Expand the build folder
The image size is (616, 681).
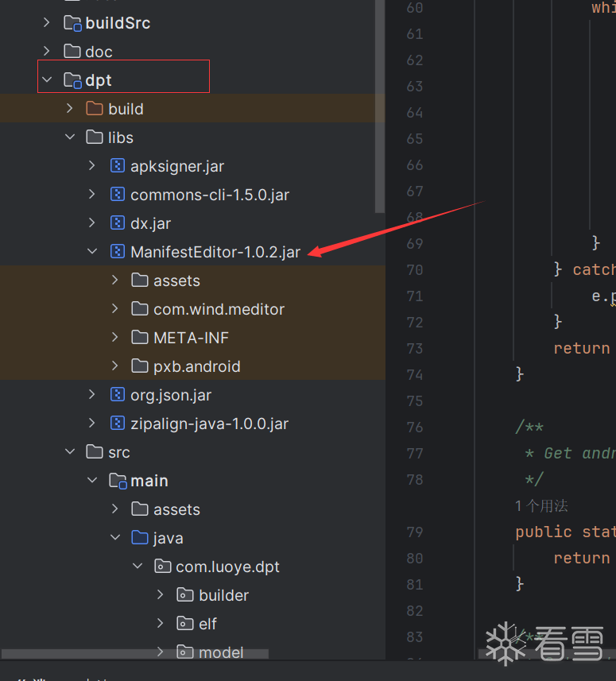70,109
